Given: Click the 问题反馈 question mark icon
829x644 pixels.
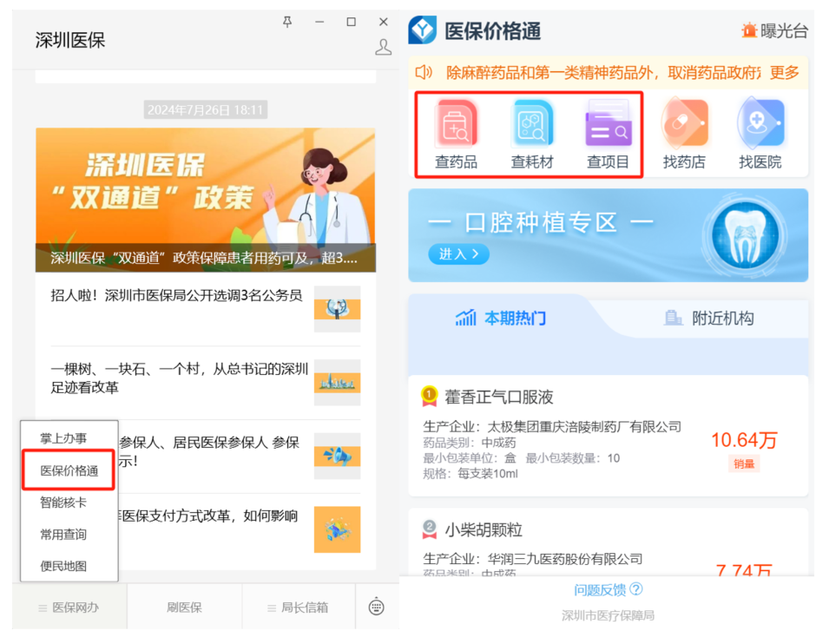Looking at the screenshot, I should [x=637, y=589].
